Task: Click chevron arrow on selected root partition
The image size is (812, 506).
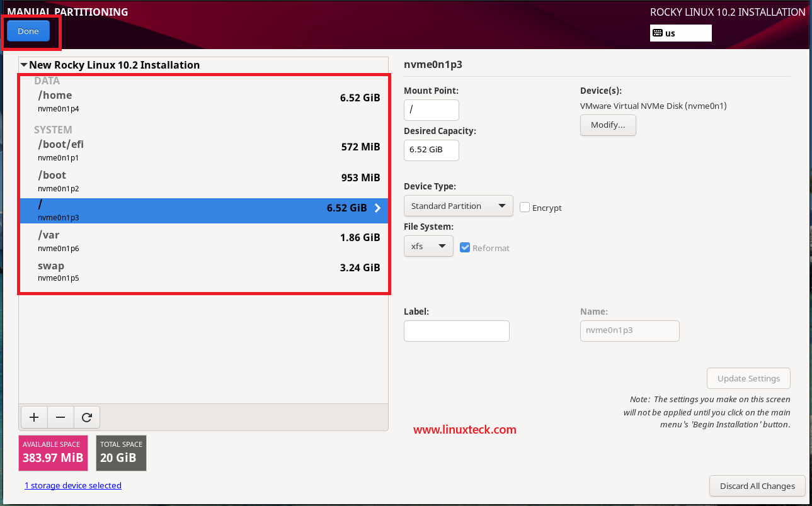Action: tap(378, 208)
